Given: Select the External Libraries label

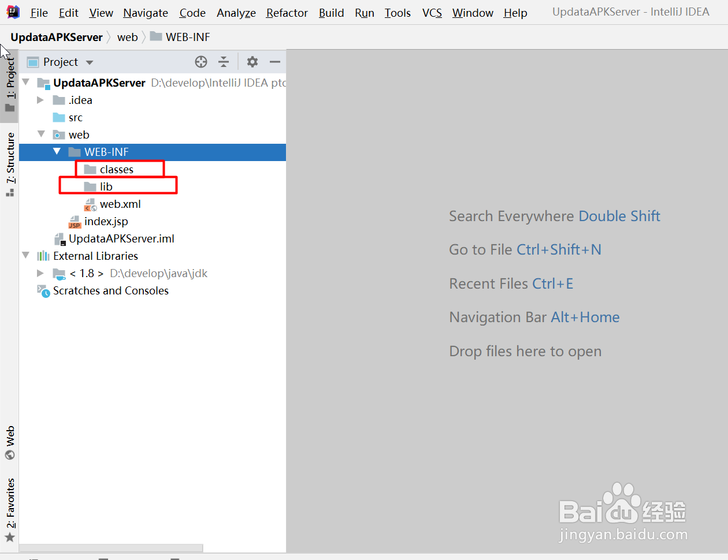Looking at the screenshot, I should 96,256.
